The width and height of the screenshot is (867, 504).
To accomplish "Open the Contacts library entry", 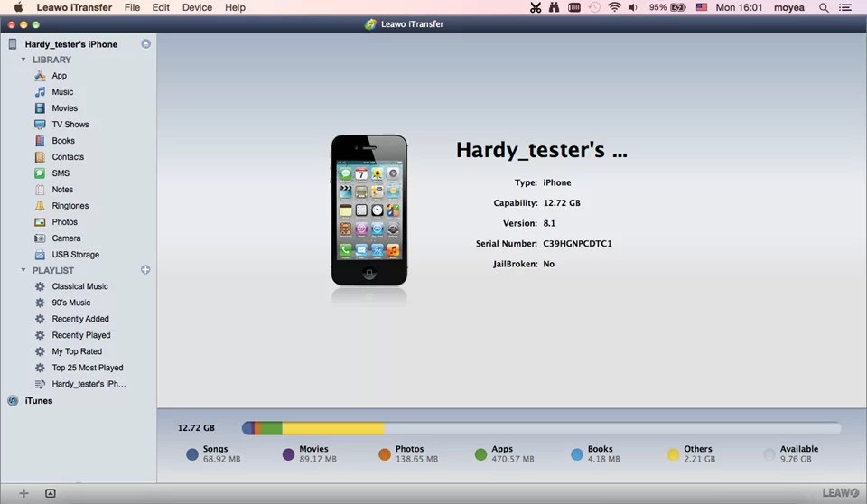I will [x=68, y=157].
